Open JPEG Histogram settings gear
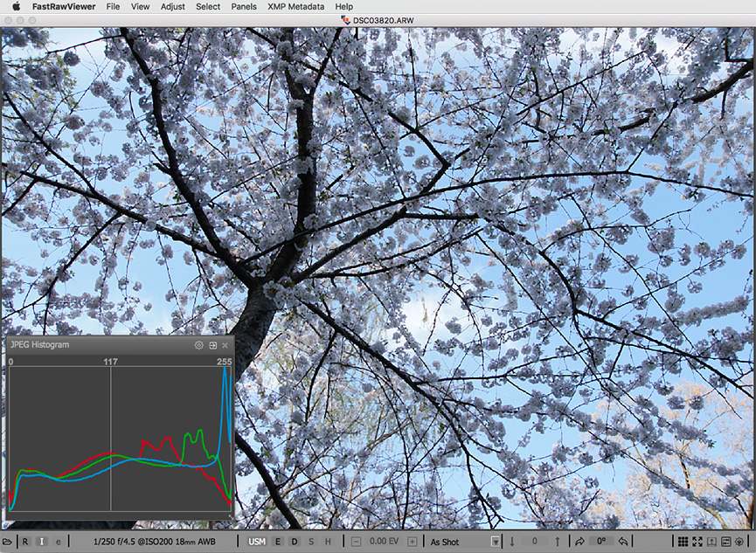 point(199,345)
